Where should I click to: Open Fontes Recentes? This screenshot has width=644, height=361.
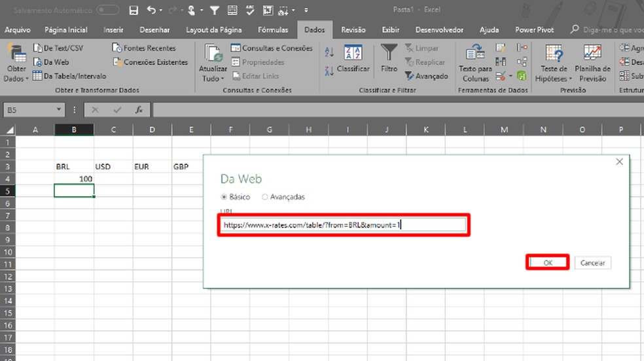click(x=144, y=48)
